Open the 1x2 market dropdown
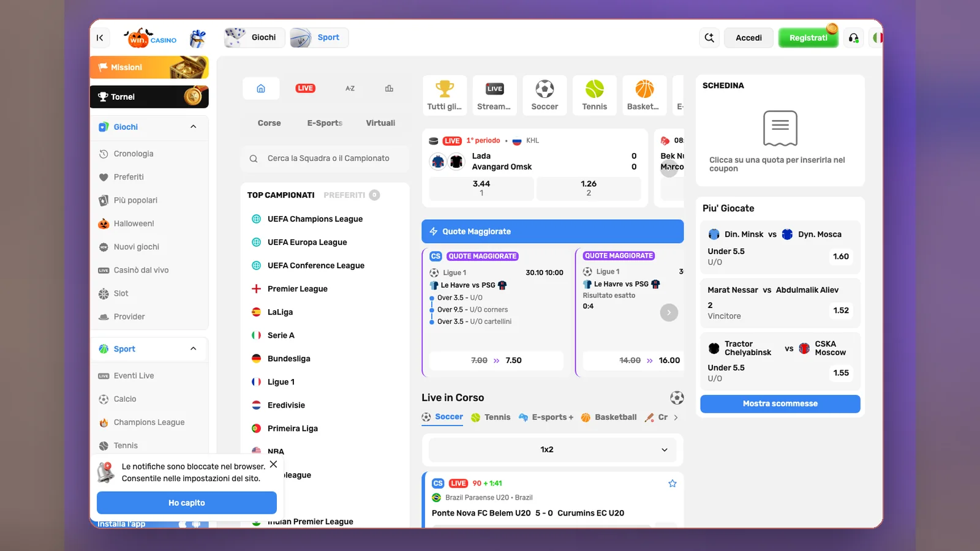Viewport: 980px width, 551px height. coord(552,450)
